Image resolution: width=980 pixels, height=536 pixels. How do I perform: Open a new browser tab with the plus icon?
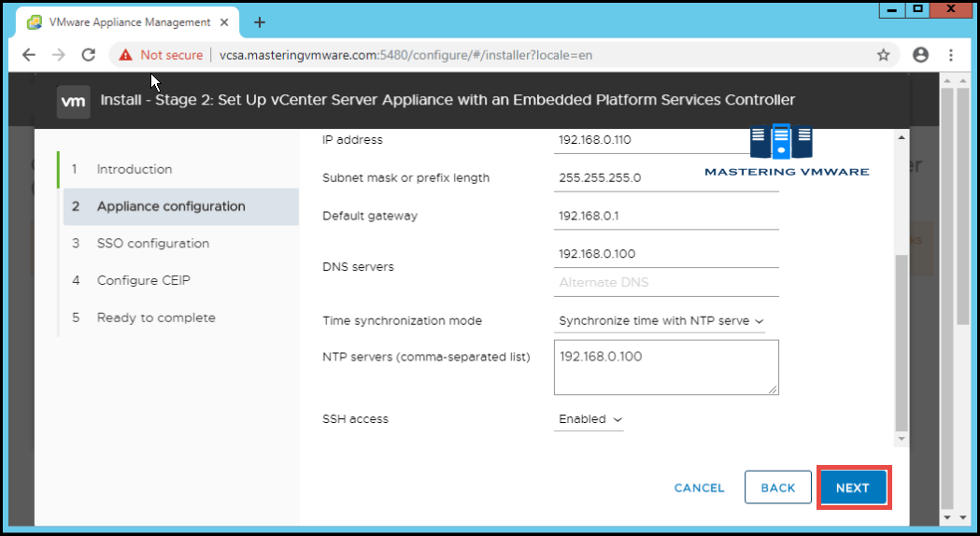click(x=260, y=22)
